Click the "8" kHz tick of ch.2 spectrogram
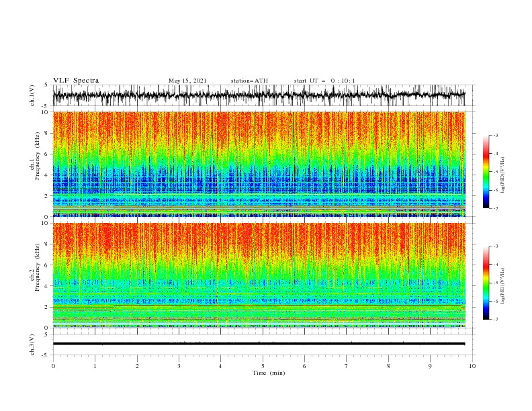The height and width of the screenshot is (411, 532). [47, 244]
